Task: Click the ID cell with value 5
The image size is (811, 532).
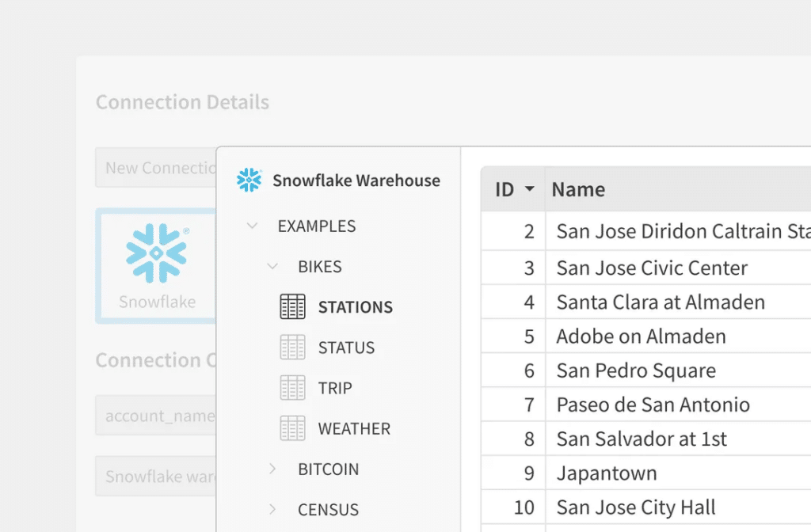Action: (x=513, y=336)
